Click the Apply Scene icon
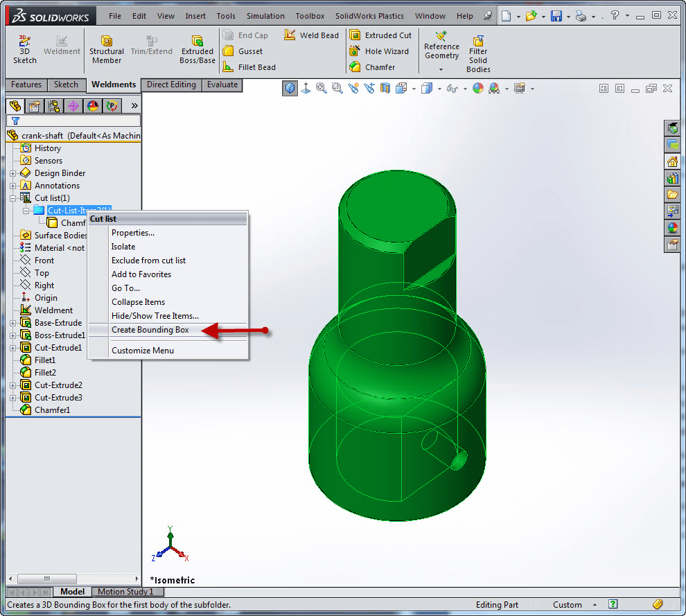 tap(494, 89)
